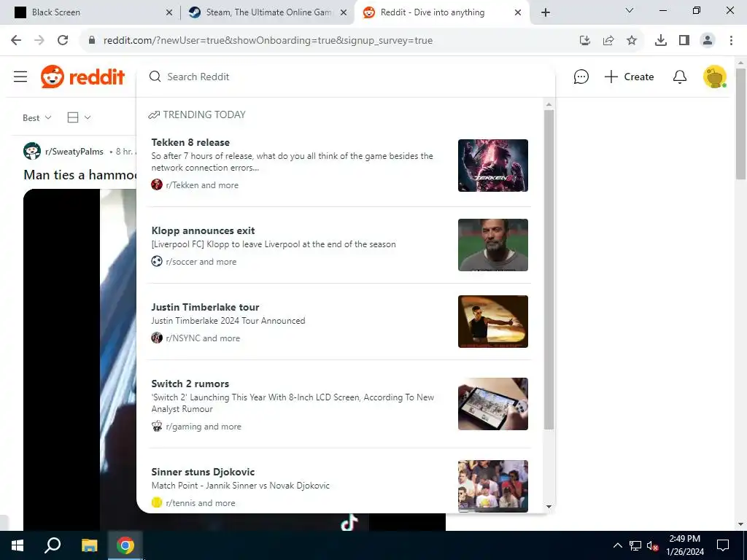
Task: Open a new browser tab
Action: tap(546, 12)
